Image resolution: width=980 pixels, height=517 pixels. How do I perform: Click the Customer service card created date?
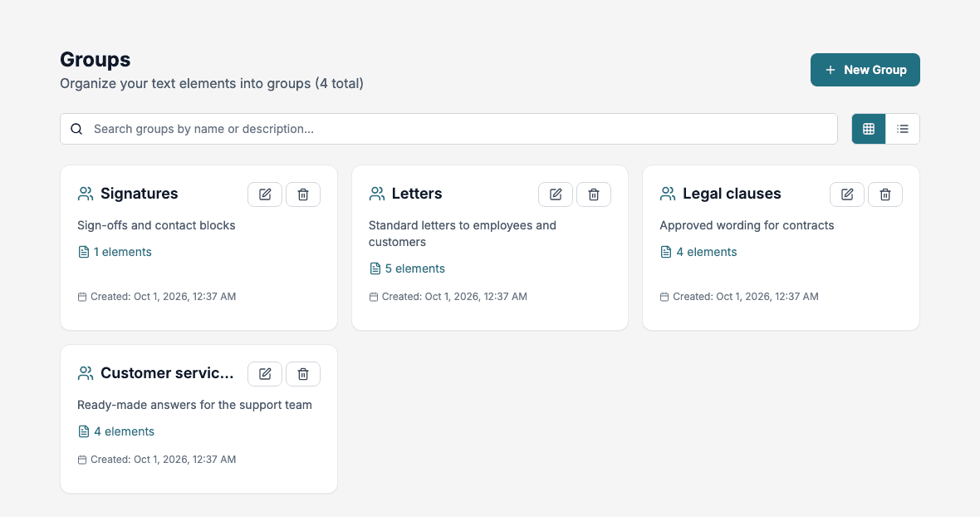(x=163, y=460)
